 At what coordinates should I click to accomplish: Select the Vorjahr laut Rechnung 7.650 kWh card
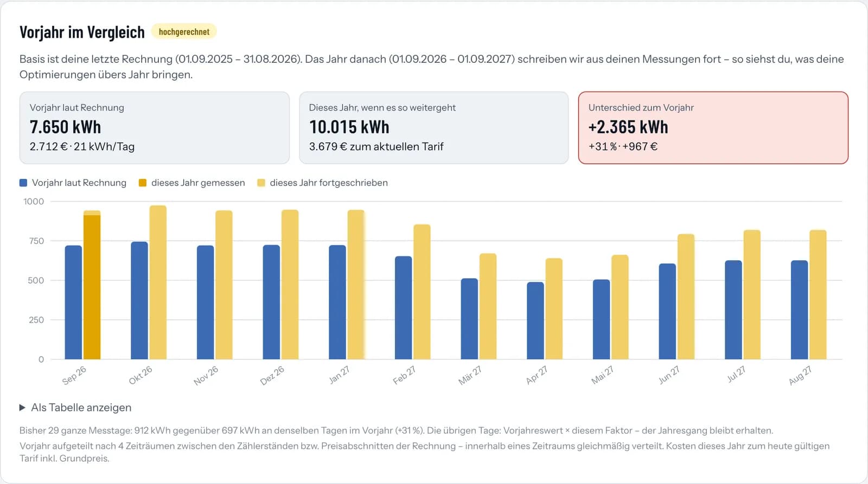(x=155, y=128)
